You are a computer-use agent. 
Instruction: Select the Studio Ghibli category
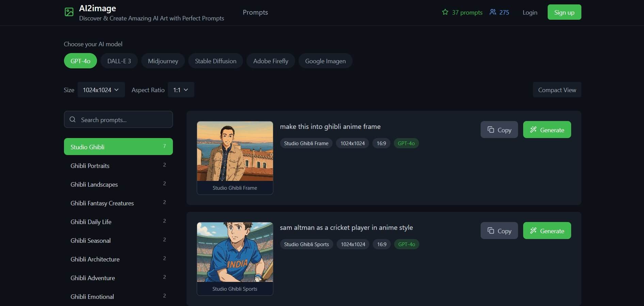118,147
